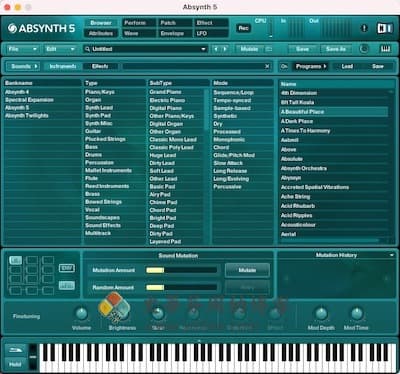
Task: Click the search text field
Action: pyautogui.click(x=193, y=66)
